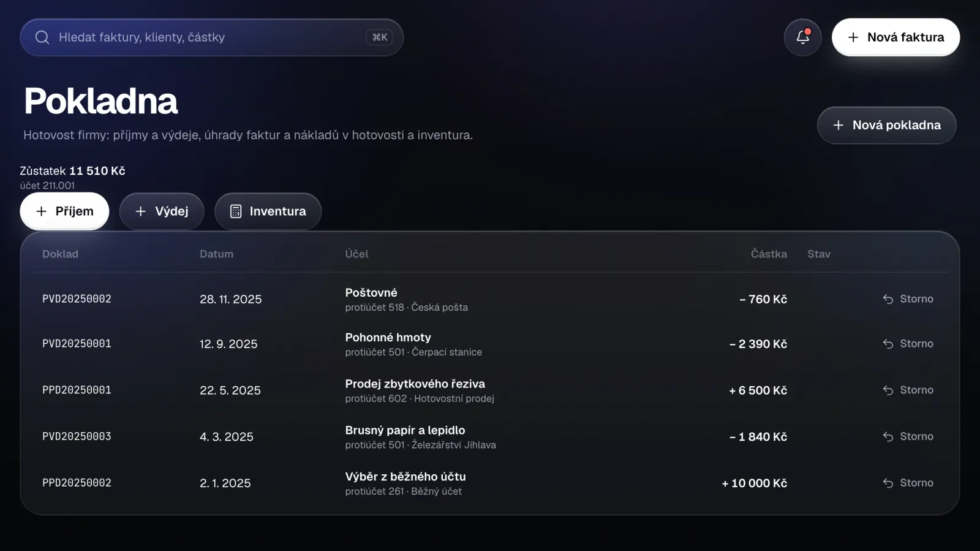
Task: Click the plus icon on Příjem
Action: tap(41, 211)
